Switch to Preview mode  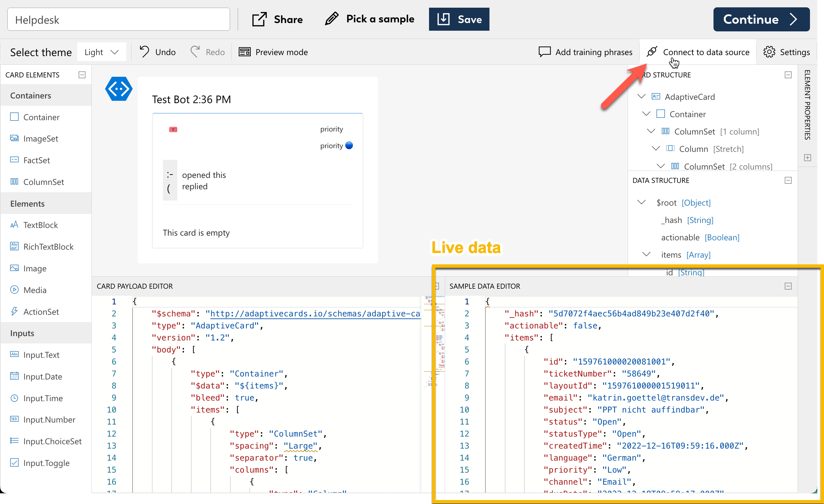pos(273,52)
